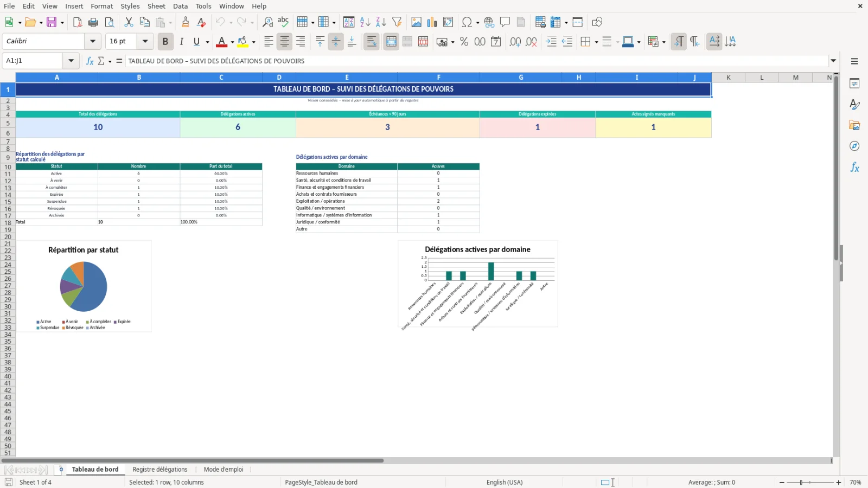Image resolution: width=868 pixels, height=488 pixels.
Task: Click zoom in plus button
Action: [x=839, y=483]
